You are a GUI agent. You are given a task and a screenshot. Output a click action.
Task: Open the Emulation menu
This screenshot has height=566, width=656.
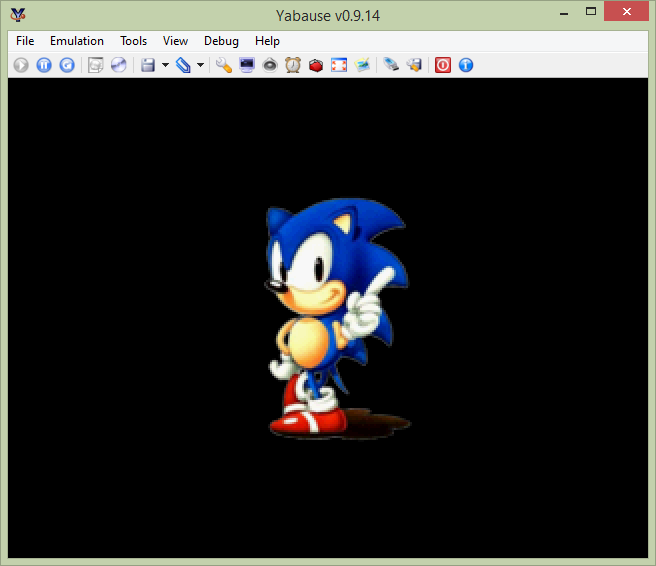pyautogui.click(x=77, y=41)
